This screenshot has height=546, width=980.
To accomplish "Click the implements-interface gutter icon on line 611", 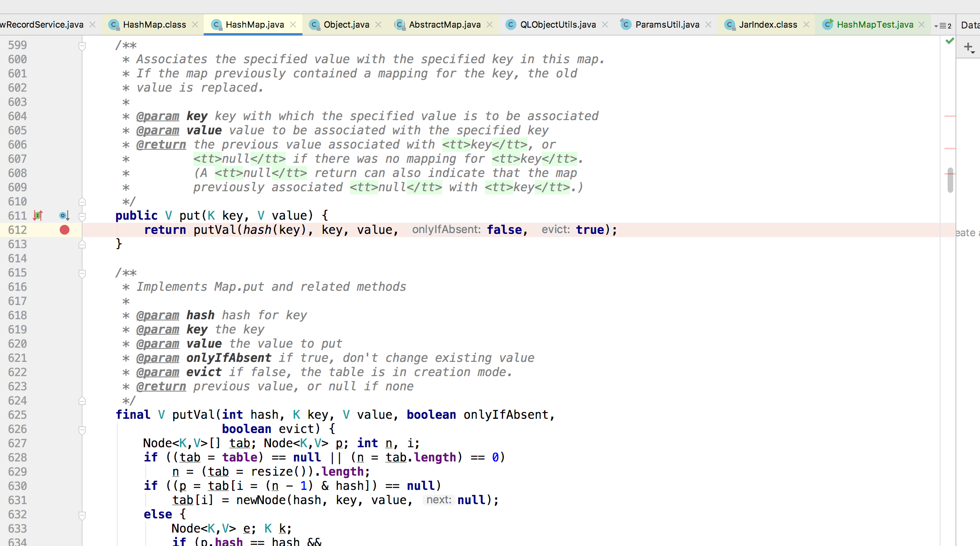I will (x=38, y=216).
